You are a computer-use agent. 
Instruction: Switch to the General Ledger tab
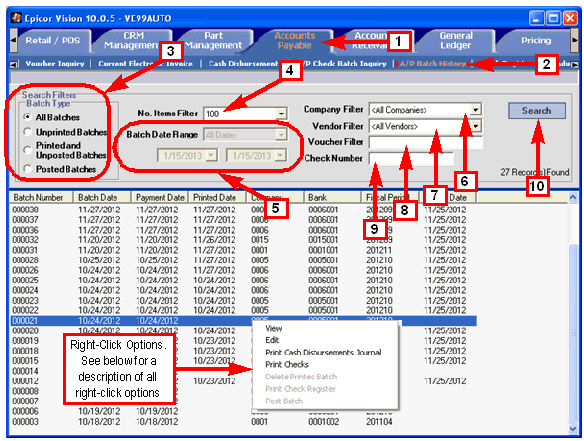tap(456, 40)
